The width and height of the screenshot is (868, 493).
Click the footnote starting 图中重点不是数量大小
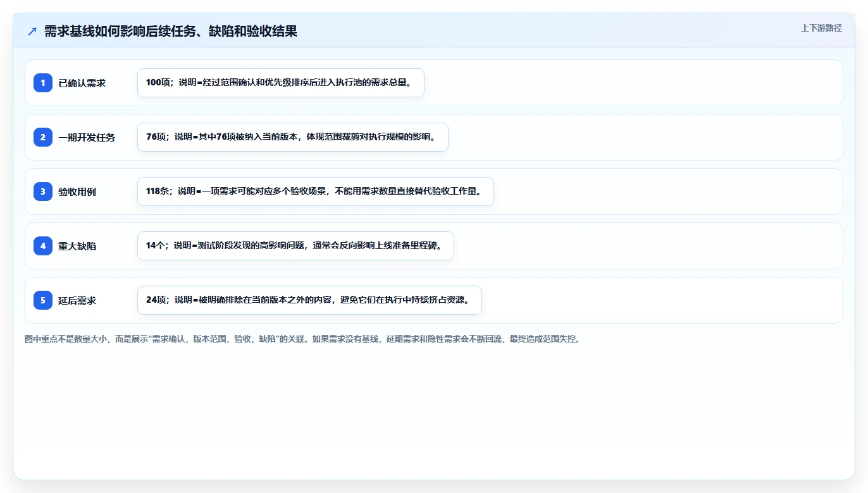pos(302,339)
